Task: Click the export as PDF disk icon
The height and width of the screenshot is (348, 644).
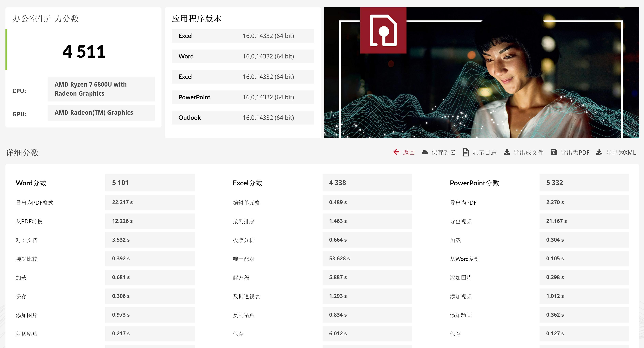Action: click(x=553, y=152)
